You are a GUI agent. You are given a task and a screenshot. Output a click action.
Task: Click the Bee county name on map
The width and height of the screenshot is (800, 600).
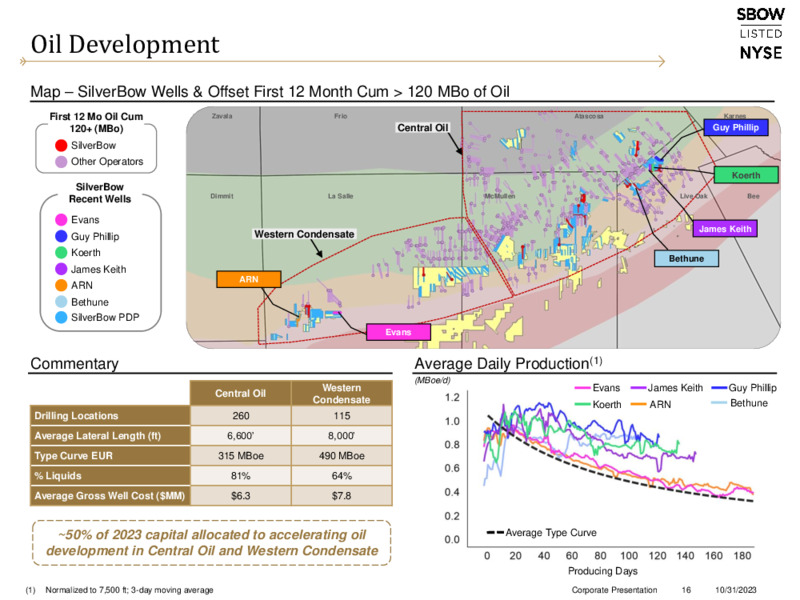click(x=753, y=196)
